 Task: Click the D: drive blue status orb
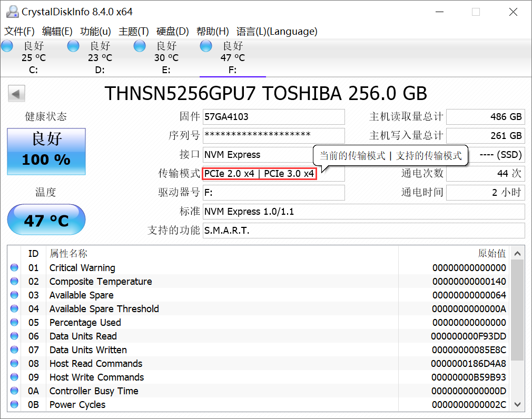click(73, 46)
